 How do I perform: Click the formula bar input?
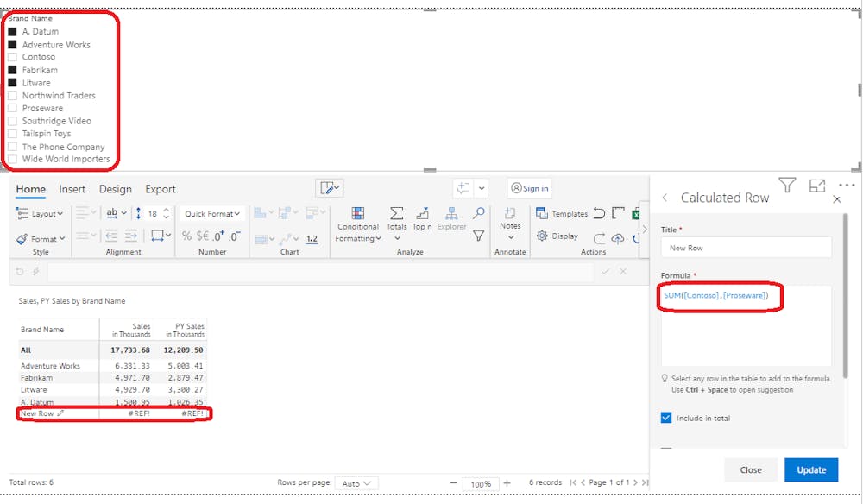point(320,271)
